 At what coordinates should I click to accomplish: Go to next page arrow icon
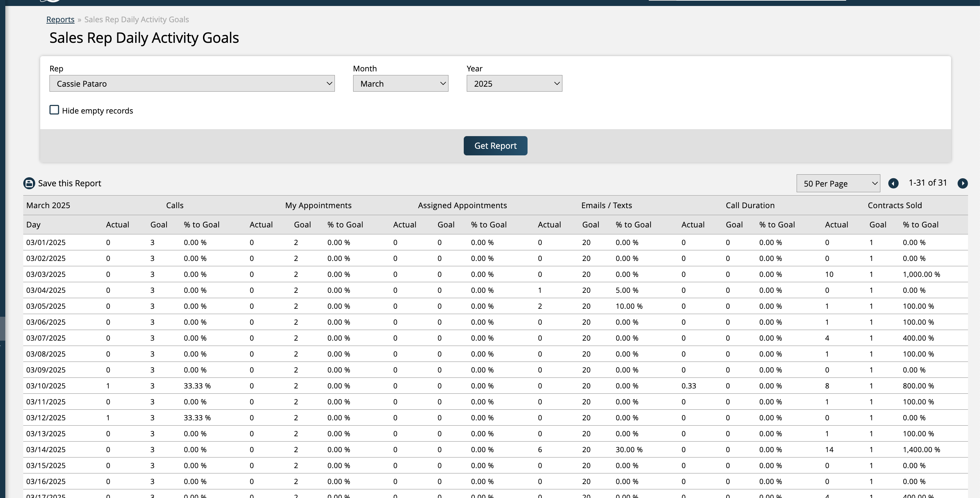click(962, 184)
